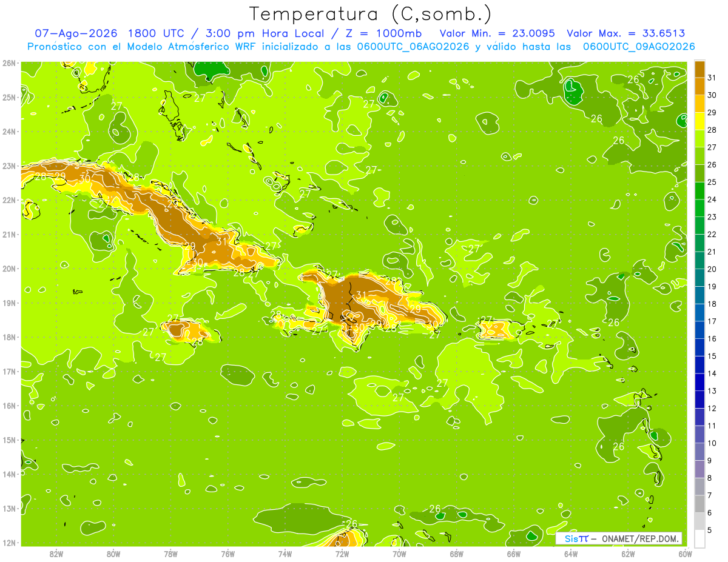This screenshot has height=562, width=728.
Task: Click the dark blue swatch between 13 and 14
Action: [699, 382]
